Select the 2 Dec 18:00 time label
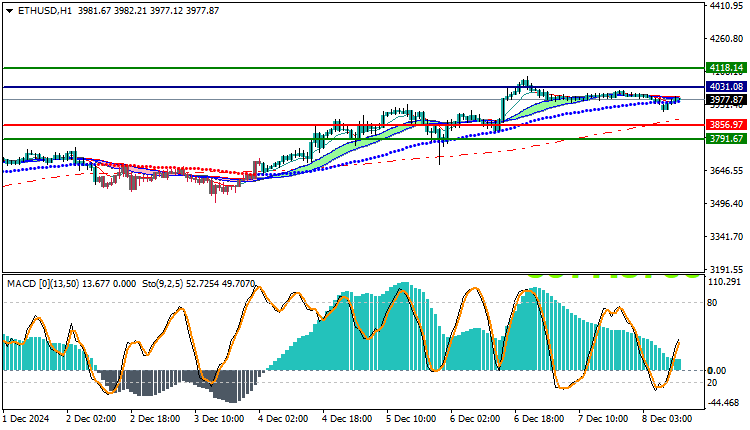Viewport: 750px width, 430px height. [x=155, y=419]
